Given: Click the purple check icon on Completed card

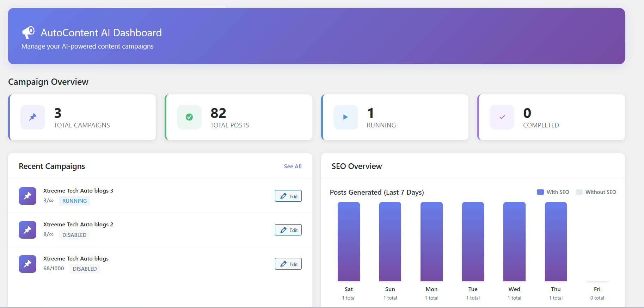Looking at the screenshot, I should tap(502, 117).
